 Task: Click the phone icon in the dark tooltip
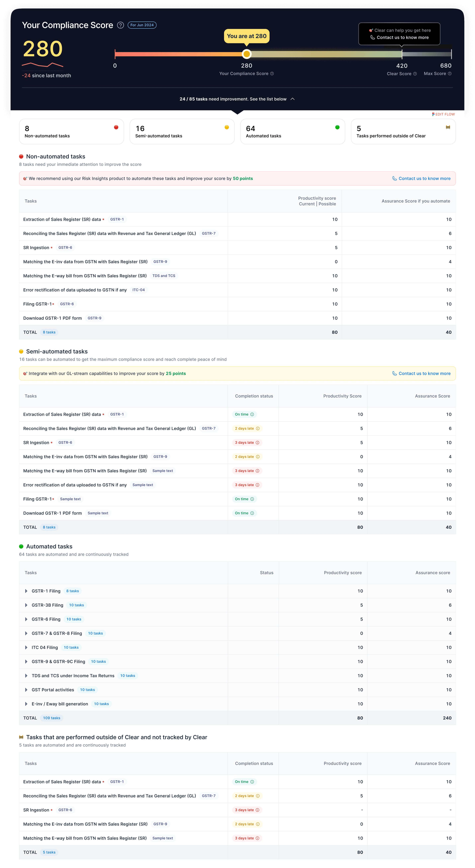pyautogui.click(x=373, y=37)
